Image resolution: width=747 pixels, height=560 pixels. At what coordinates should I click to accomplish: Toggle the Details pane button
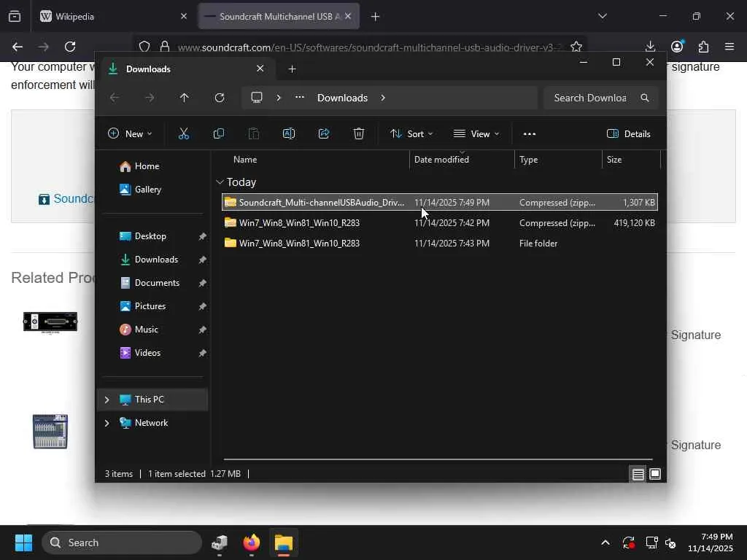tap(629, 134)
